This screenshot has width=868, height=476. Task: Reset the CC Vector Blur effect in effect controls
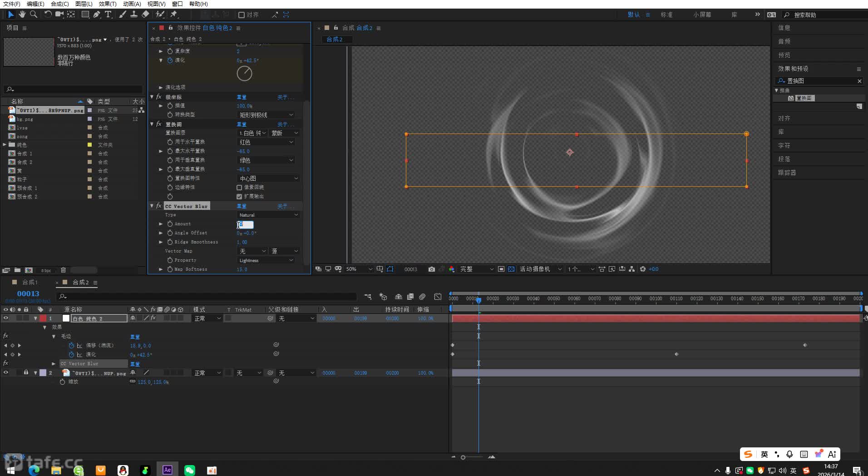tap(242, 206)
